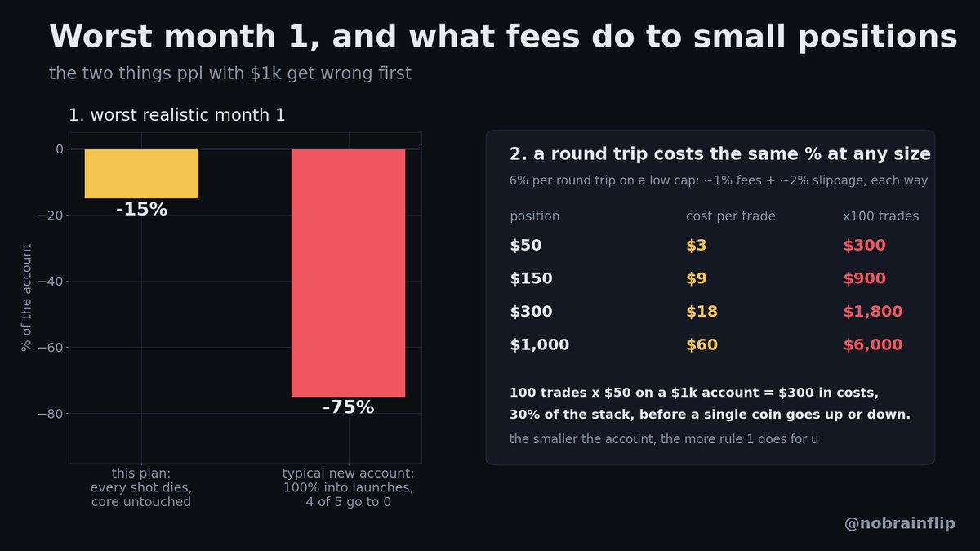Click the red -75% bar

(x=348, y=273)
